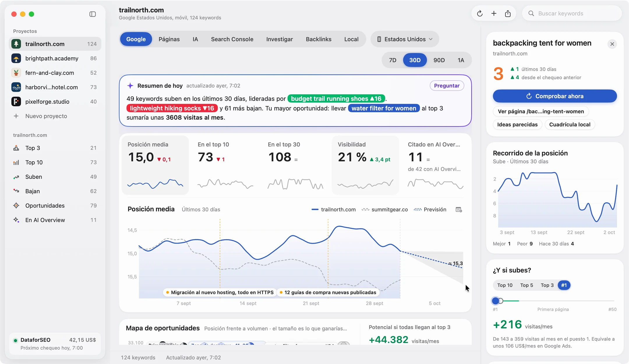Select the 7D time range
Screen dimensions: 629x364
click(393, 60)
